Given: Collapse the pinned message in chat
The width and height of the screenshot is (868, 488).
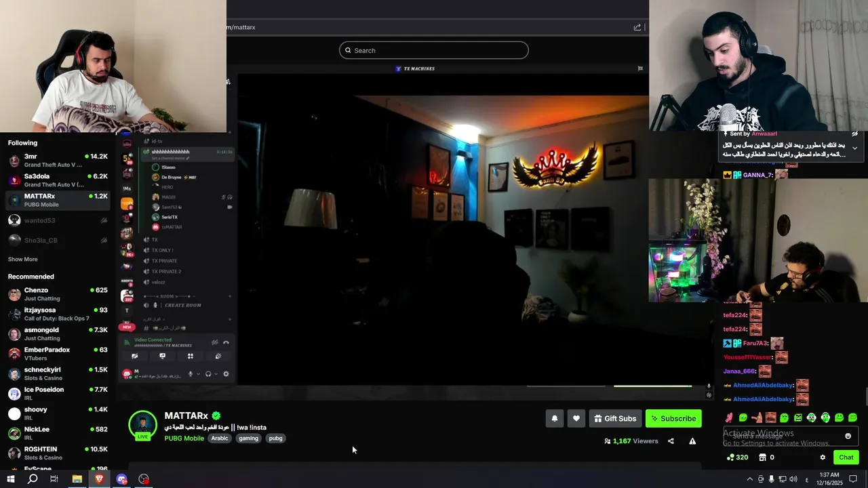Looking at the screenshot, I should tap(854, 148).
